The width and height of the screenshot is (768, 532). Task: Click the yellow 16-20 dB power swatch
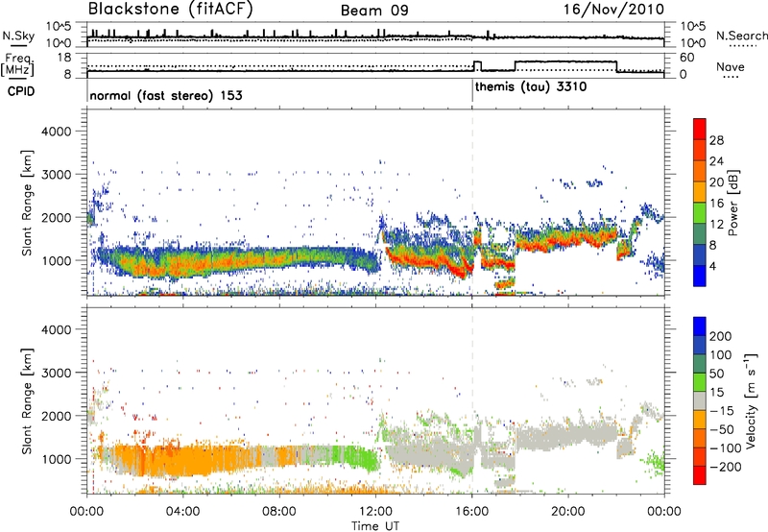pos(700,192)
